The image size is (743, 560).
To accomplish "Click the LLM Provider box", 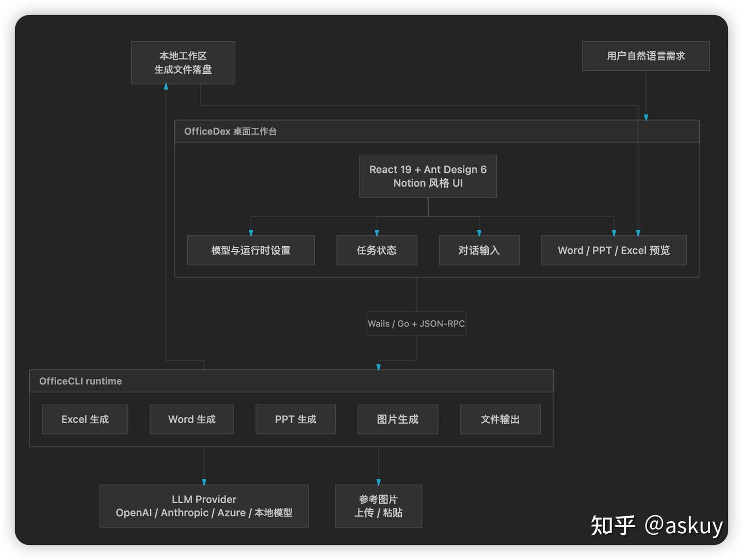I will click(x=204, y=506).
